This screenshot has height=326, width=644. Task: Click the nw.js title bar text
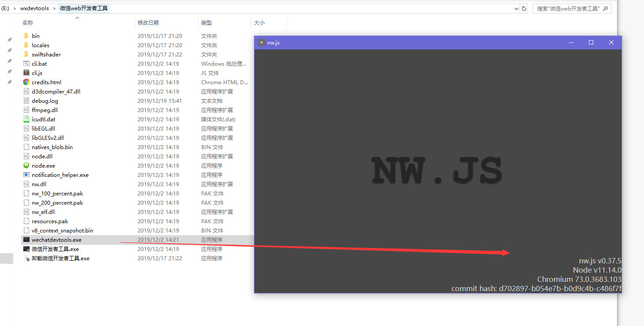[x=273, y=43]
